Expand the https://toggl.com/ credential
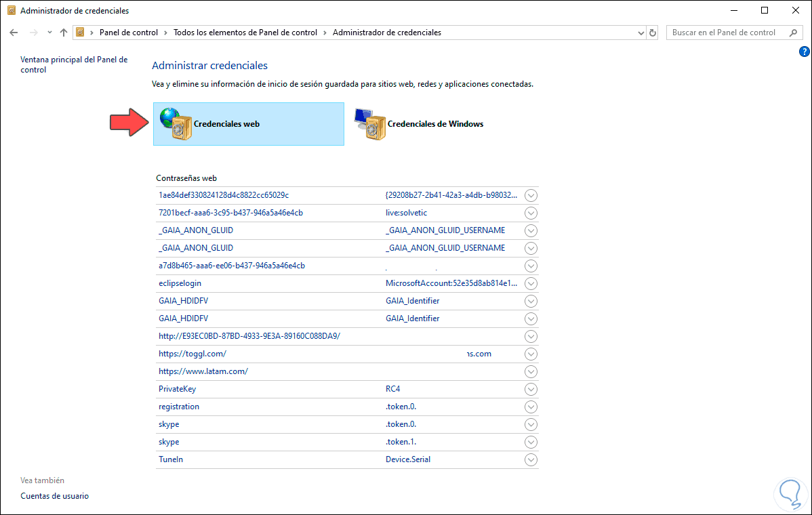 pyautogui.click(x=531, y=354)
